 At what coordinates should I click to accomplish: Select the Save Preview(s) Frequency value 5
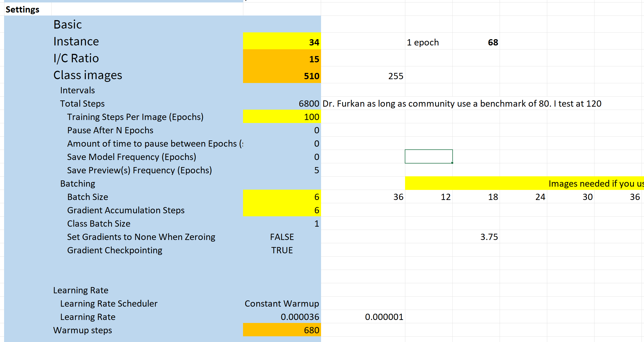click(x=282, y=170)
